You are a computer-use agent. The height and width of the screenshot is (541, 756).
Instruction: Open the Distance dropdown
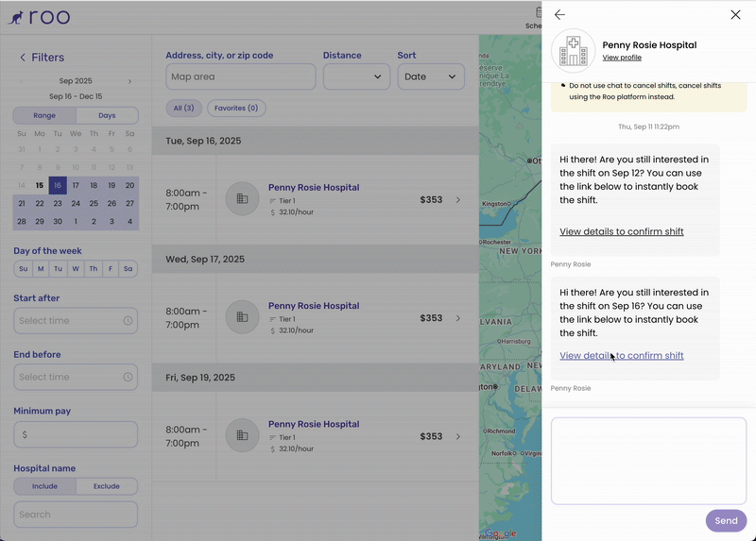click(x=356, y=76)
